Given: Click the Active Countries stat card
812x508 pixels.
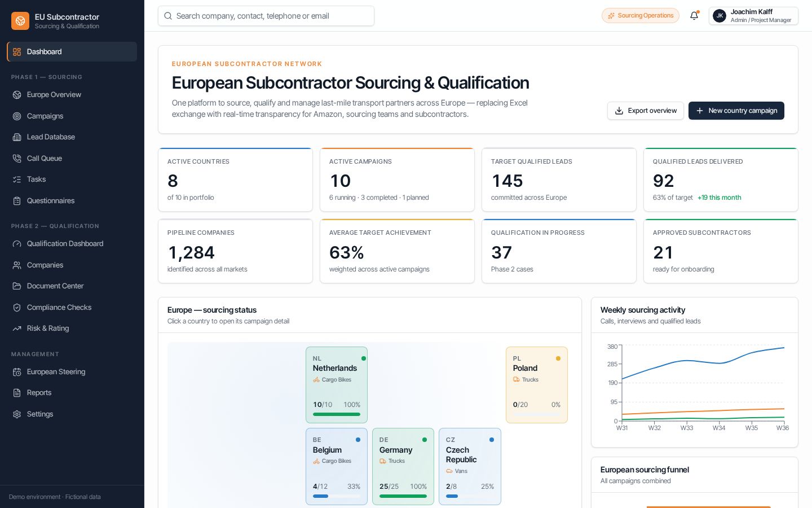Looking at the screenshot, I should click(x=235, y=179).
